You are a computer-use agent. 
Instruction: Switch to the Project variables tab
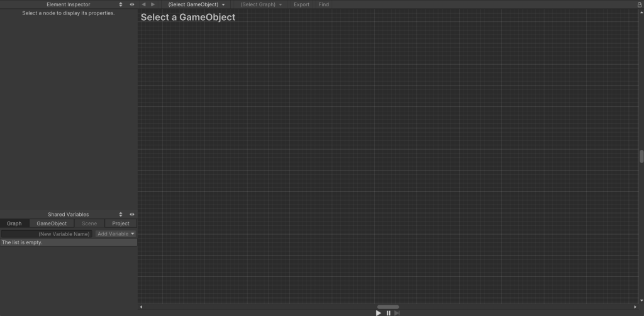pyautogui.click(x=121, y=223)
